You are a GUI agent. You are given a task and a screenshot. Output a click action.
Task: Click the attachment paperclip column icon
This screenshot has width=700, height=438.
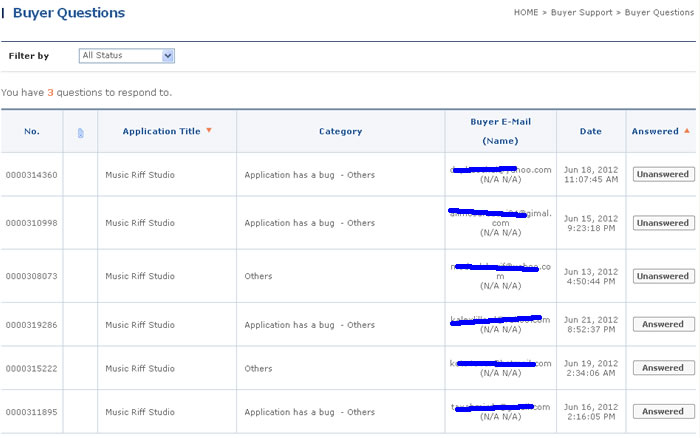[x=80, y=133]
